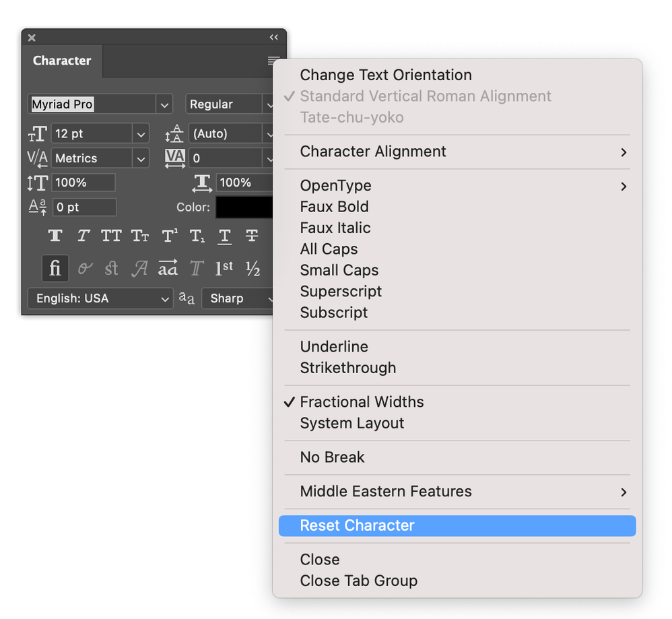This screenshot has width=672, height=619.
Task: Click the black text Color swatch
Action: tap(244, 207)
